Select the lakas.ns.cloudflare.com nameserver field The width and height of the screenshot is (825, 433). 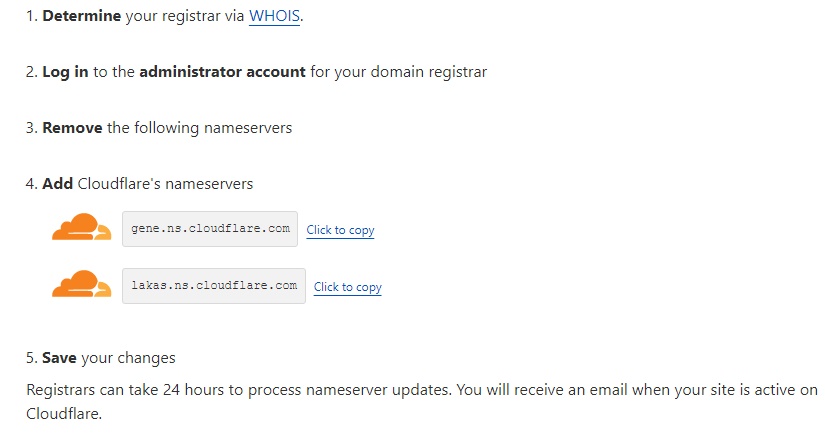(214, 286)
